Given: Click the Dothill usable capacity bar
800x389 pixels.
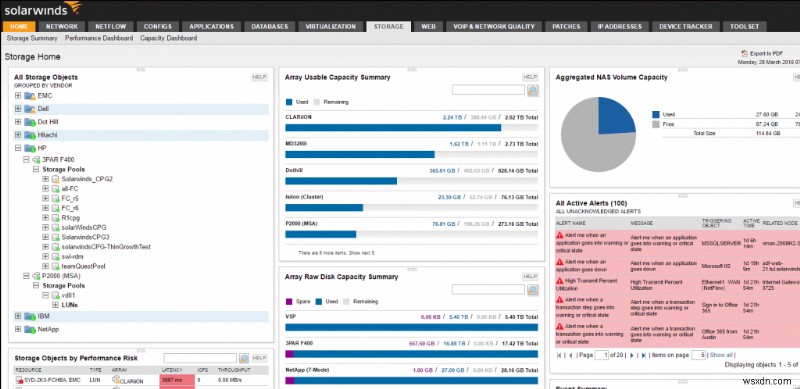Looking at the screenshot, I should [411, 181].
